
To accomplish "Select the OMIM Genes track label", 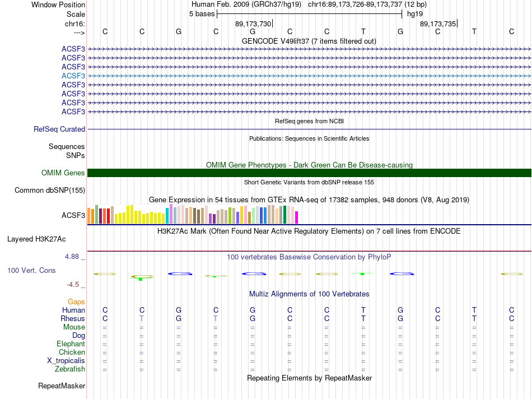I will point(63,173).
